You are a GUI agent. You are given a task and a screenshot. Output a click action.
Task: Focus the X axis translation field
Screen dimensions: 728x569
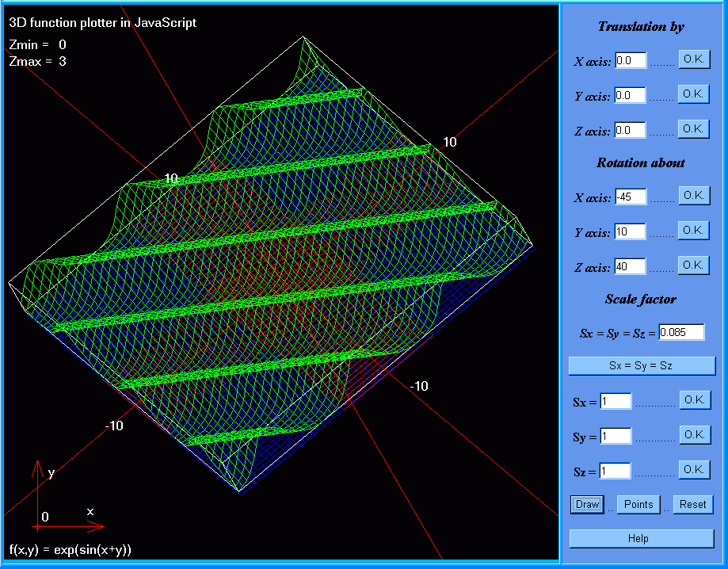click(x=631, y=60)
